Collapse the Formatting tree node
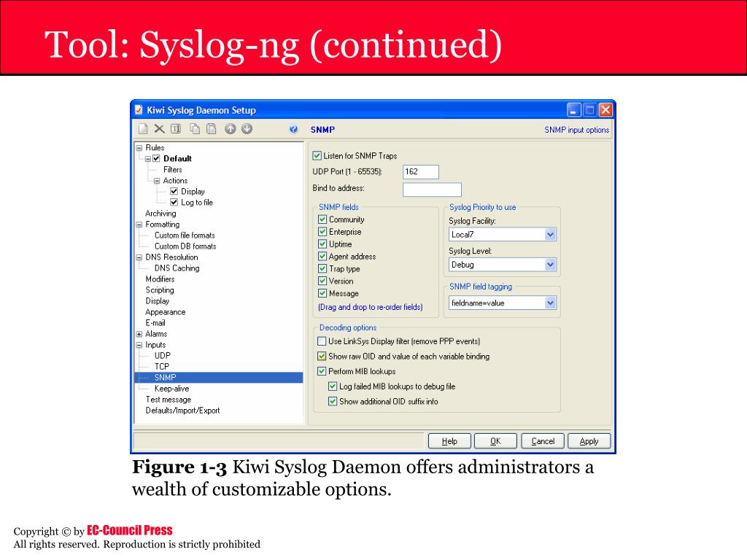Screen dimensions: 747x560 (x=139, y=225)
